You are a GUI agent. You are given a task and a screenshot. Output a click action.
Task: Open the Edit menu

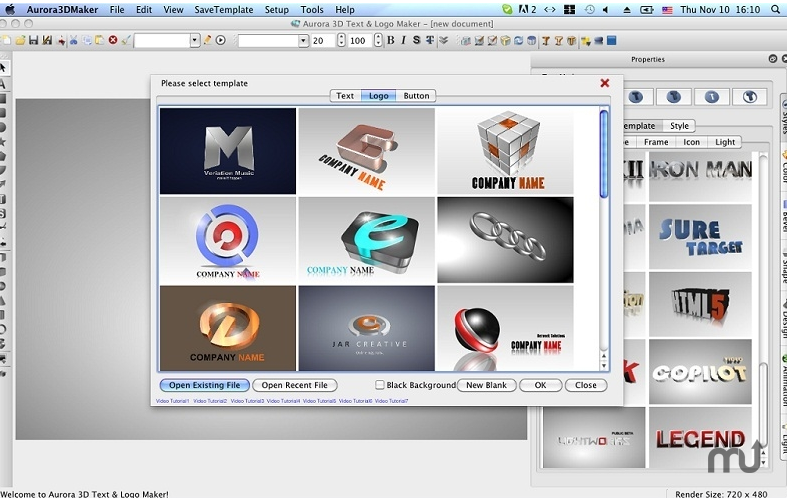(144, 10)
